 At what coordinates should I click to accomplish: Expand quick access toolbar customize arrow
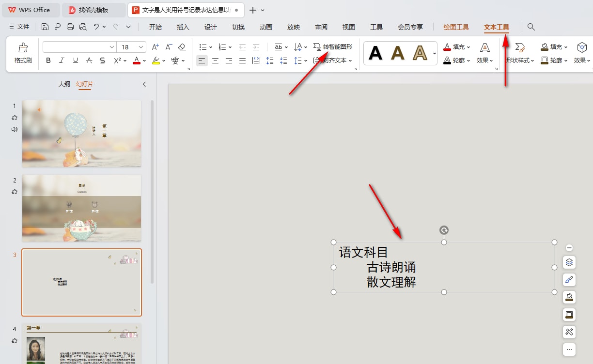click(x=128, y=27)
